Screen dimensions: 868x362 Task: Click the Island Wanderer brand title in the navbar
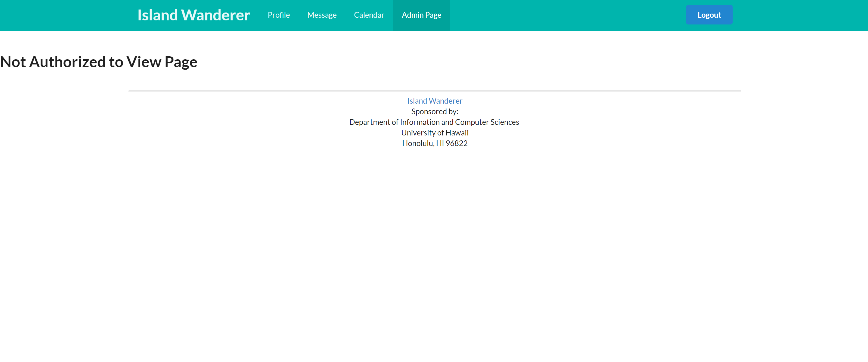[x=193, y=15]
